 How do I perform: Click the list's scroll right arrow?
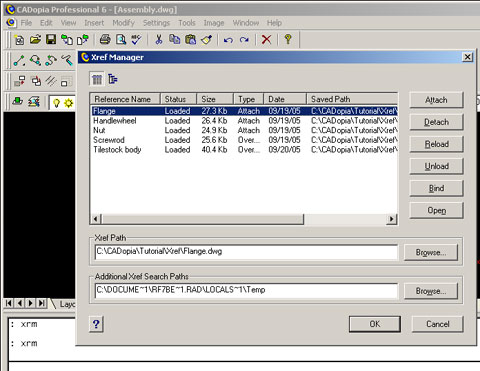[392, 219]
